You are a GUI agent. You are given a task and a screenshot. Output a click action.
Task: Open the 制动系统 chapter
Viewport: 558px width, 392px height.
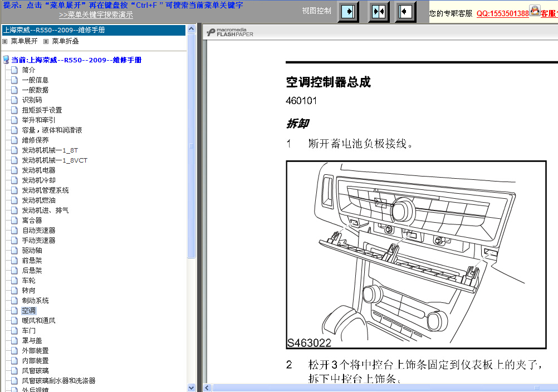click(x=35, y=301)
